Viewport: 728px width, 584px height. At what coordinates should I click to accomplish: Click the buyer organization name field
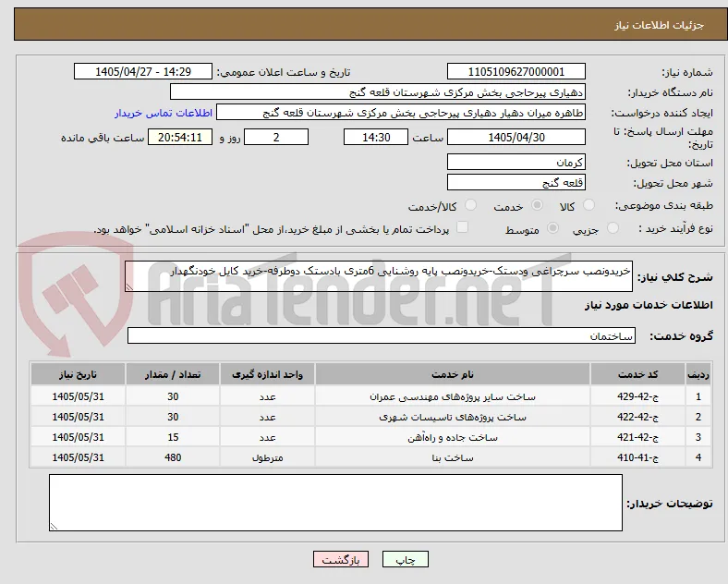[x=378, y=91]
